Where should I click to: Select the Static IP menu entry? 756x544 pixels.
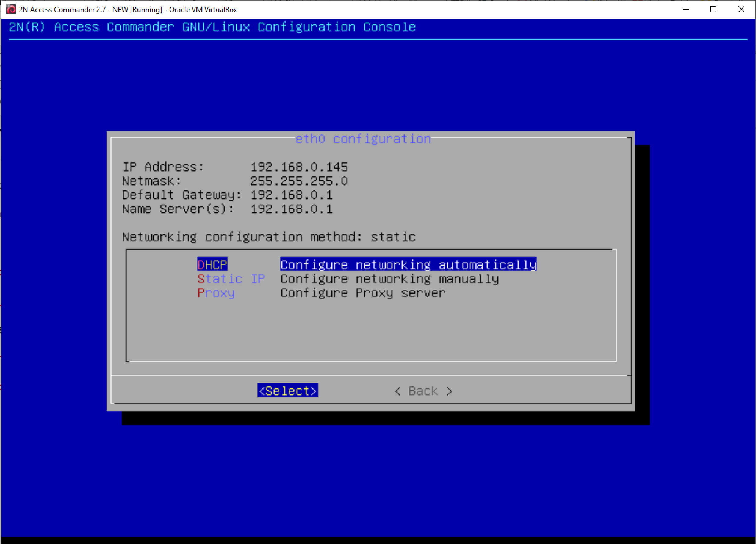231,279
